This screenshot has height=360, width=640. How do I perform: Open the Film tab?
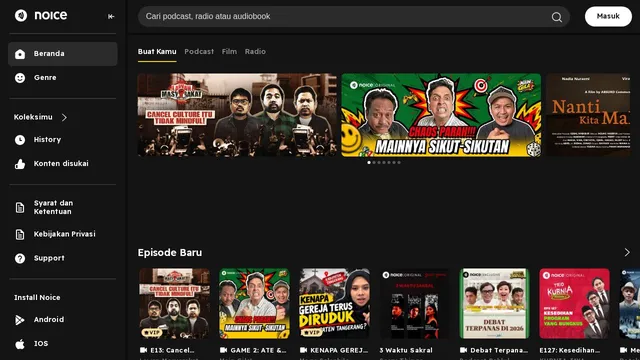229,52
